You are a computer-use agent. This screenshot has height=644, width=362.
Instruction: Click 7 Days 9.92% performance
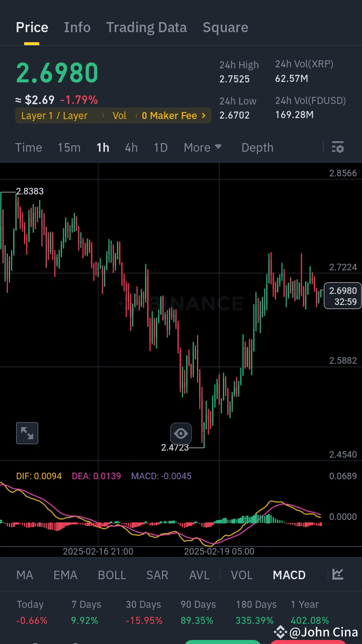(86, 612)
